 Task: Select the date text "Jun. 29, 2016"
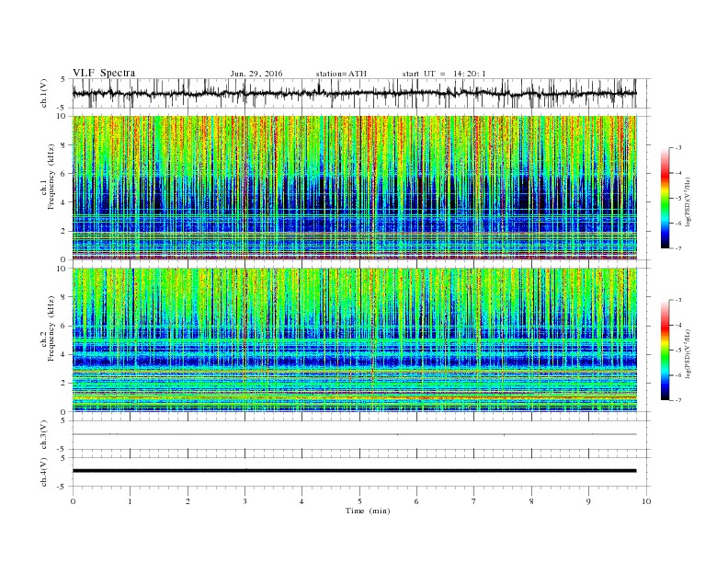click(256, 74)
